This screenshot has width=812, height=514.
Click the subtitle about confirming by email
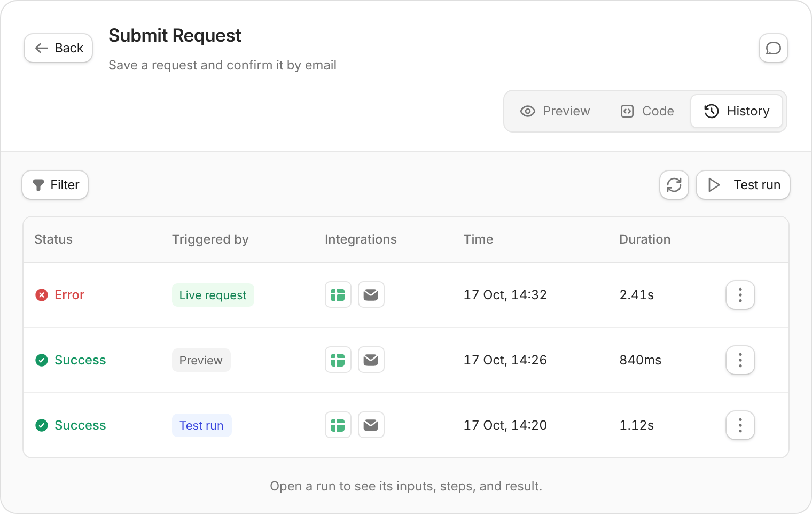223,65
